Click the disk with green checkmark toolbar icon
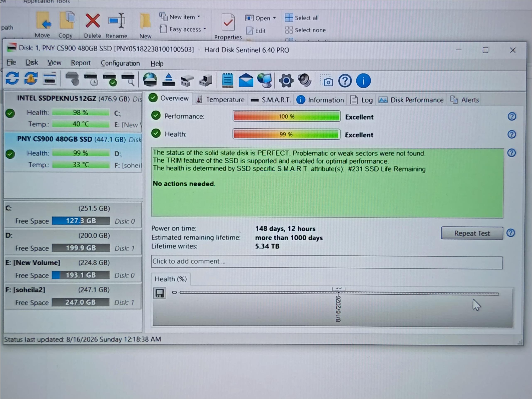The height and width of the screenshot is (399, 532). point(110,80)
